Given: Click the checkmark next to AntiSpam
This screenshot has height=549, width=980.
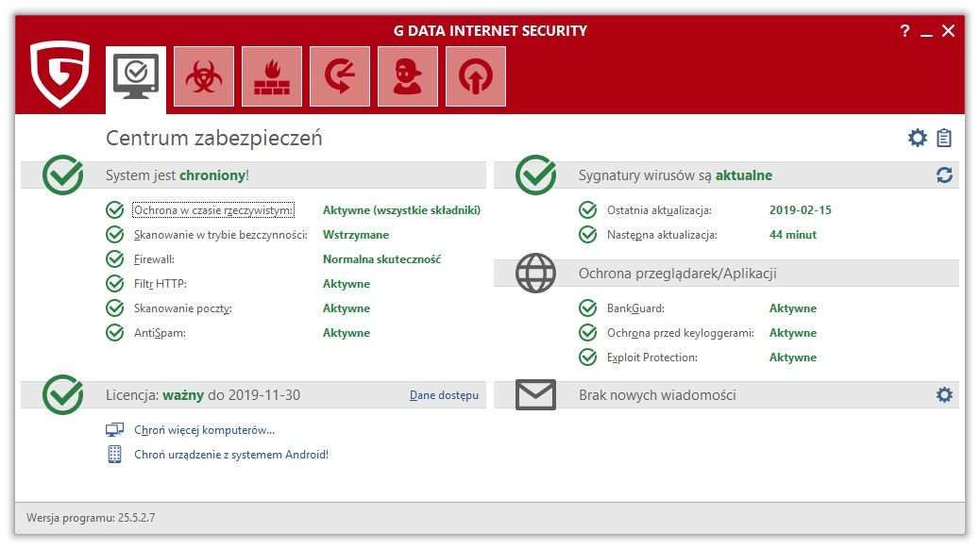Looking at the screenshot, I should (115, 332).
